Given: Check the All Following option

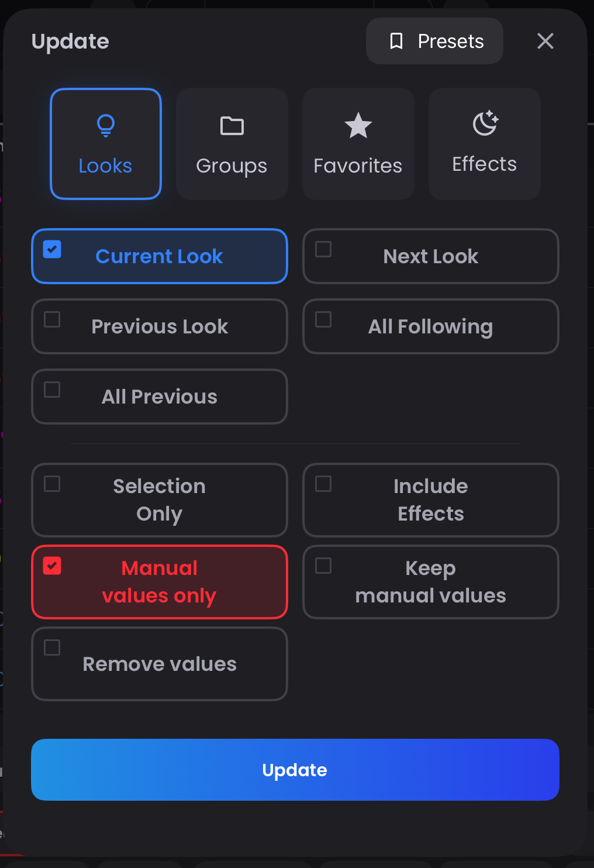Looking at the screenshot, I should click(x=323, y=319).
